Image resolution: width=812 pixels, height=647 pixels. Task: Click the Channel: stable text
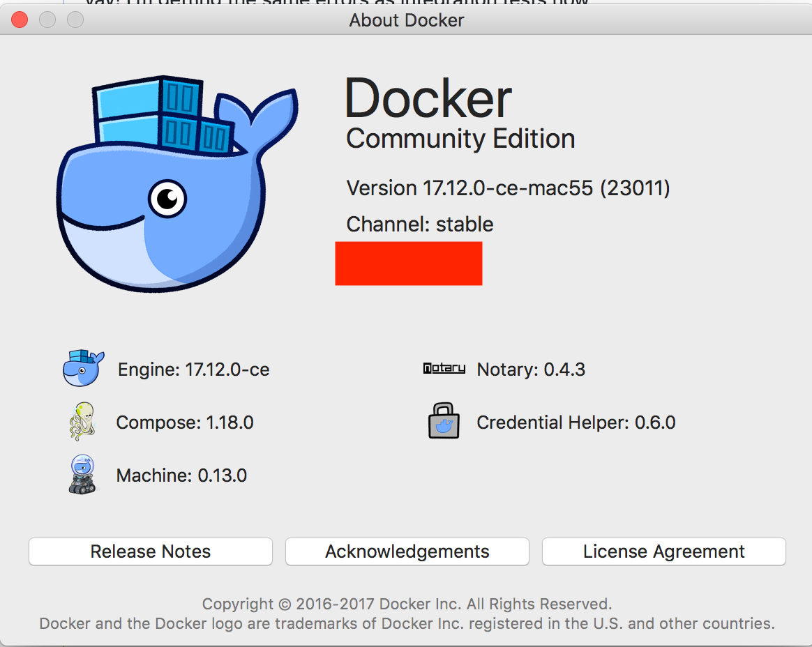(x=419, y=224)
